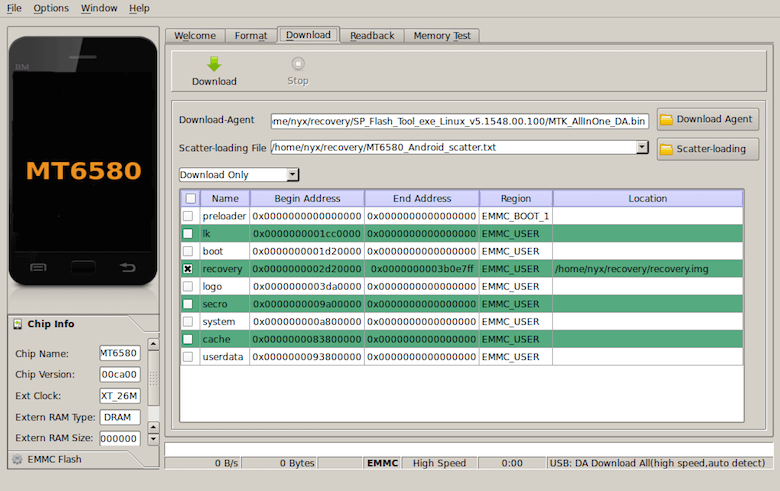Open the Options menu
Image resolution: width=780 pixels, height=491 pixels.
coord(51,8)
